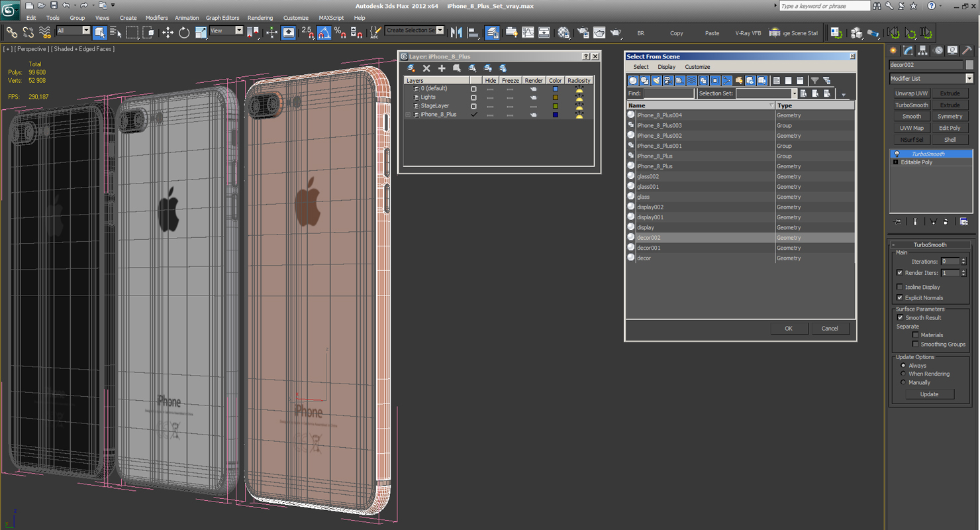Click the Symmetry modifier button

[x=950, y=117]
